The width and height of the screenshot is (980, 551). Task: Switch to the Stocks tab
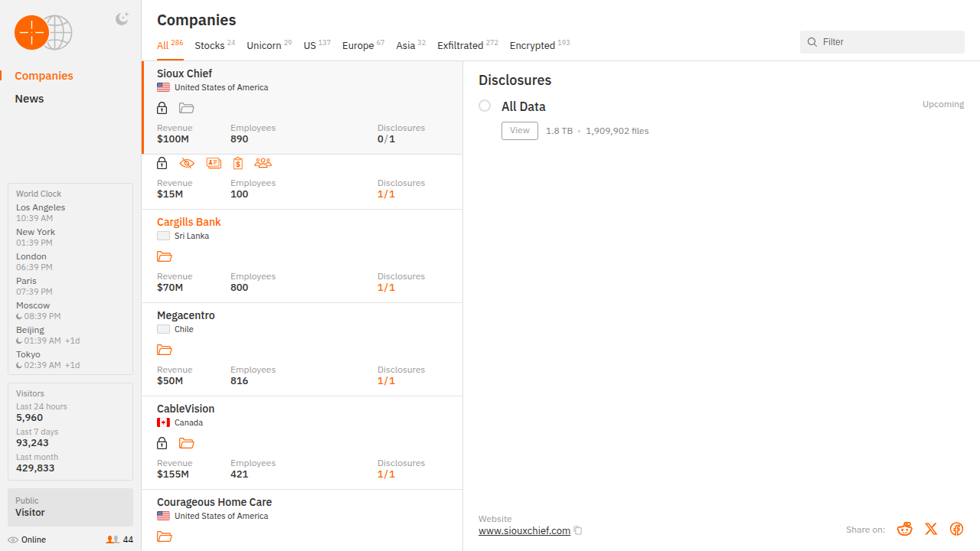tap(215, 45)
